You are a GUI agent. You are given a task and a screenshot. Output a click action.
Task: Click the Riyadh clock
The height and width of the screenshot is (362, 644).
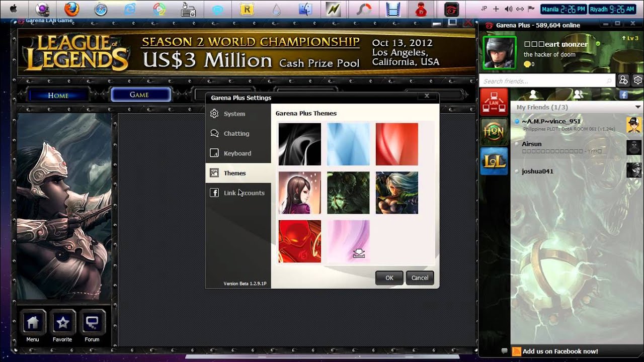click(612, 9)
